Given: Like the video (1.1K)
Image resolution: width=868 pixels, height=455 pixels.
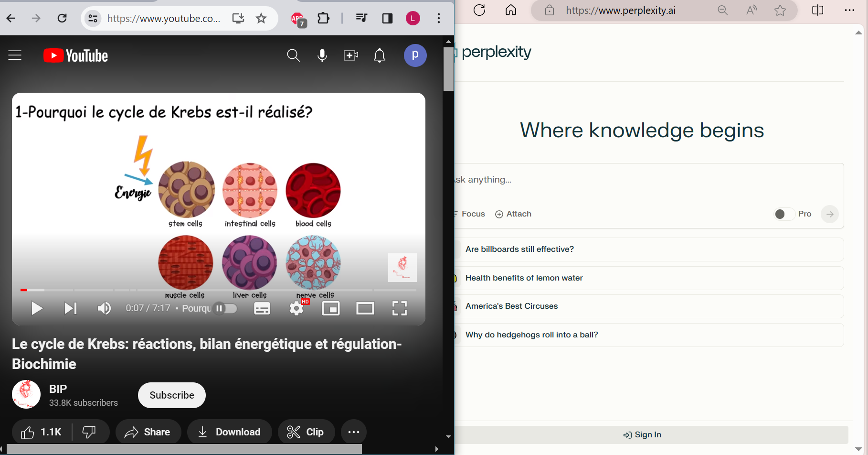Looking at the screenshot, I should click(42, 432).
